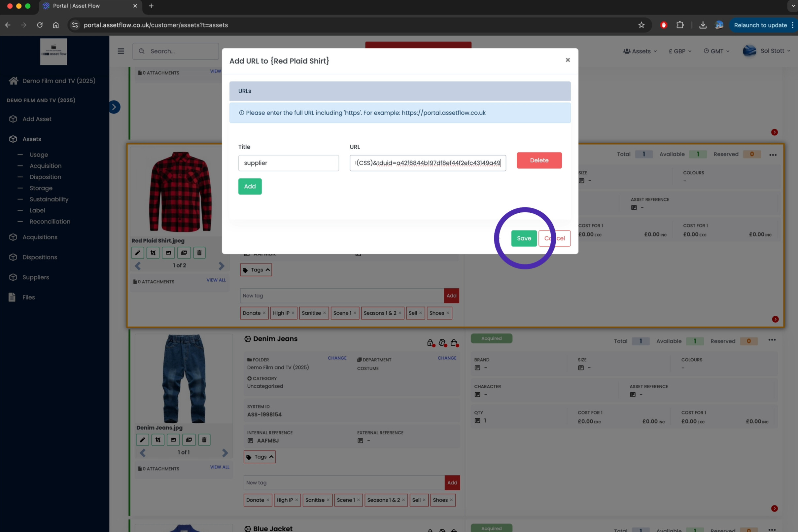Open the Assets team dropdown
Screen dimensions: 798x532
(640, 51)
